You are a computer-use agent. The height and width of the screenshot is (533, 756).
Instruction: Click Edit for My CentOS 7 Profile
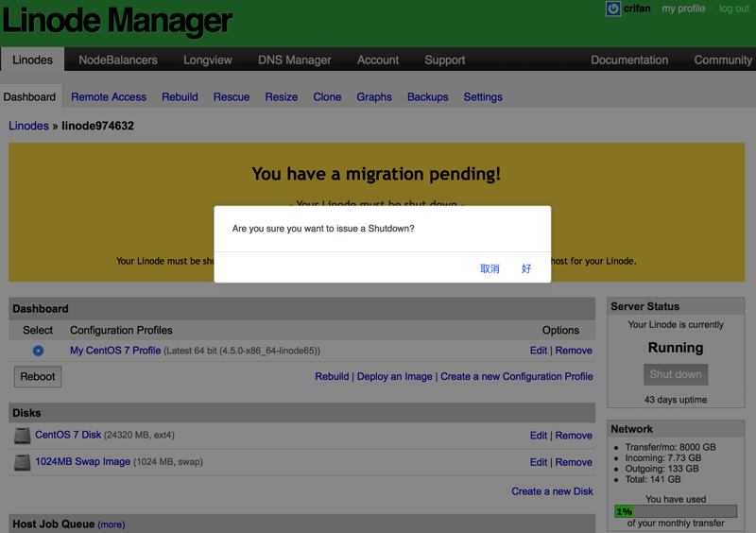point(539,351)
